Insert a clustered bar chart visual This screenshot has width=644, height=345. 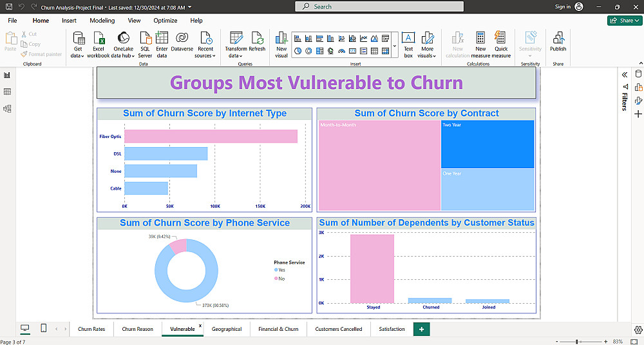(x=319, y=38)
